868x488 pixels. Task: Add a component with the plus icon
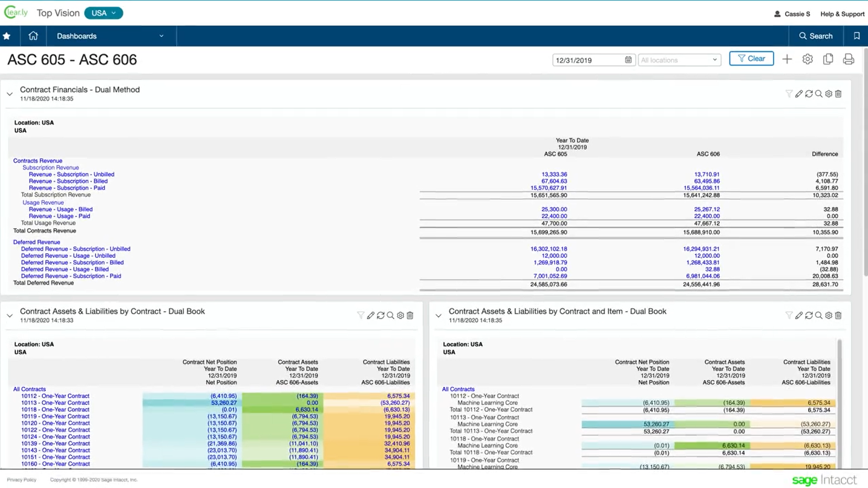(787, 59)
